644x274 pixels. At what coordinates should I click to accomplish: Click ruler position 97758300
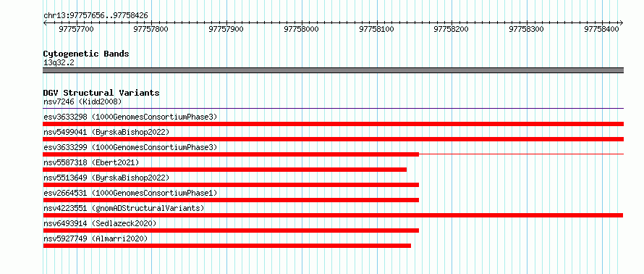(527, 29)
